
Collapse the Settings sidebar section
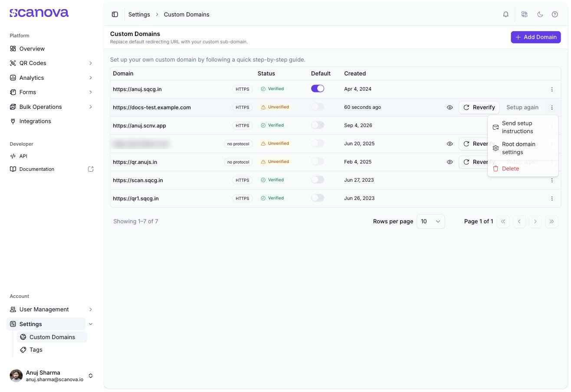(91, 324)
